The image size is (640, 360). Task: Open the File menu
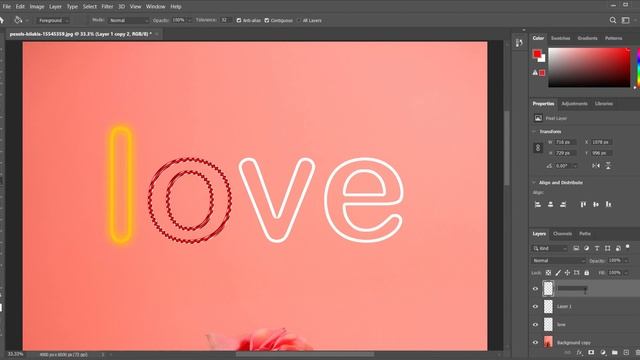7,7
